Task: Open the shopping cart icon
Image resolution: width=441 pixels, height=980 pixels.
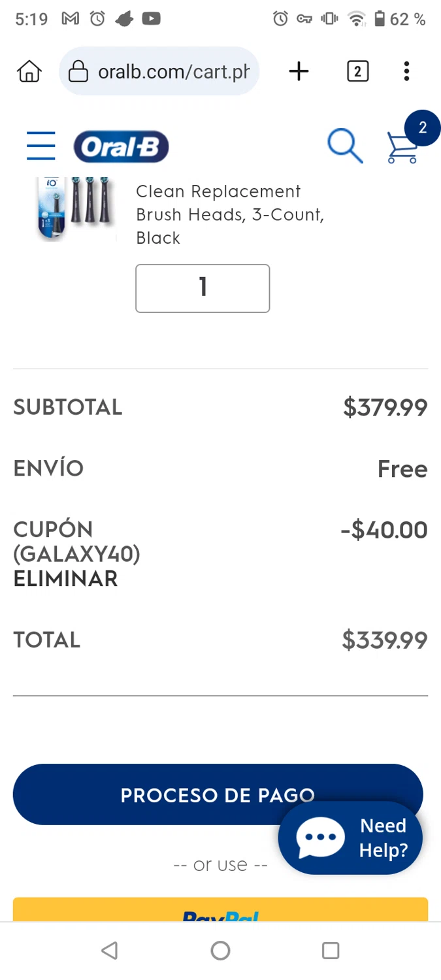Action: [x=403, y=146]
